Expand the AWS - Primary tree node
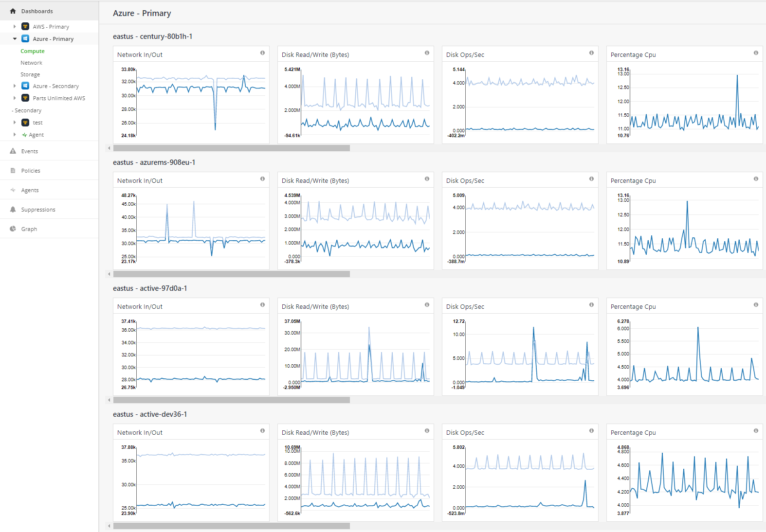 point(15,27)
